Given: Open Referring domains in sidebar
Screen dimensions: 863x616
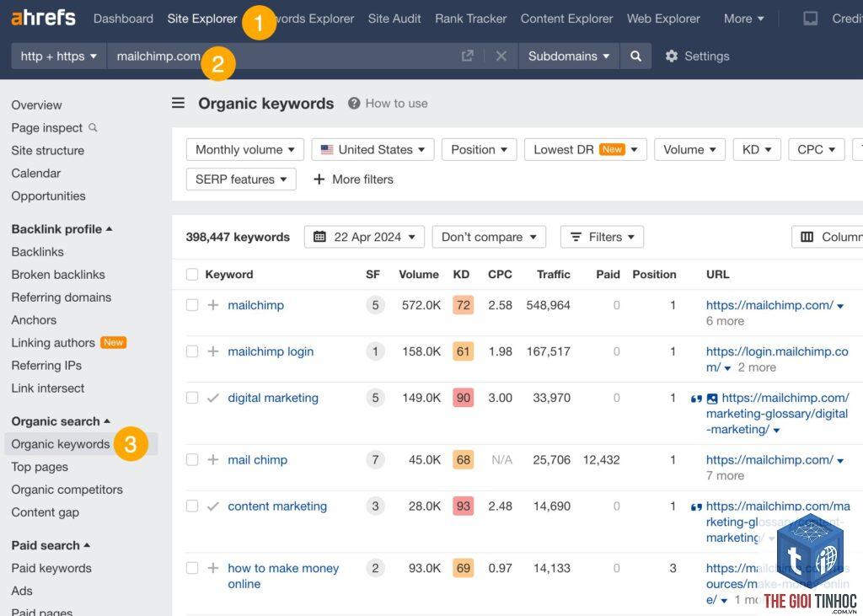Looking at the screenshot, I should [61, 297].
